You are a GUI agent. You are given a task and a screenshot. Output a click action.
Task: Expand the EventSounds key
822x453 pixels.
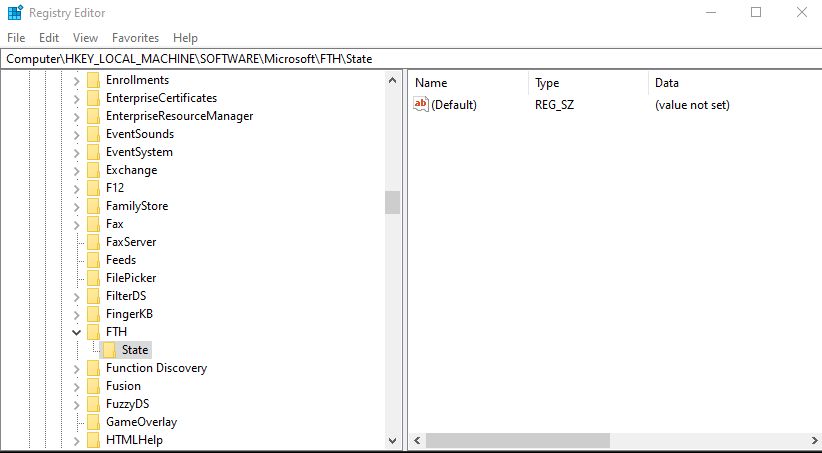click(77, 134)
